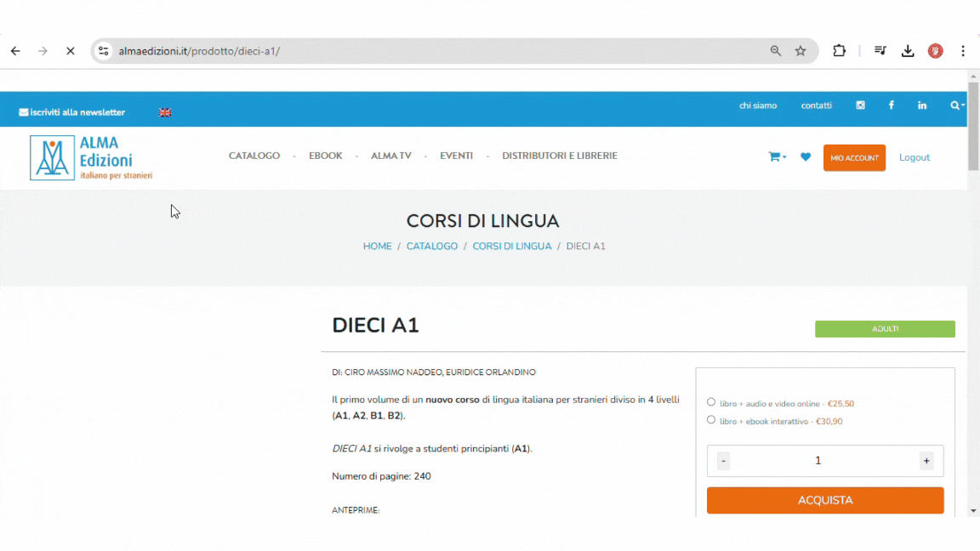Click the page vertical scrollbar thumb
This screenshot has width=980, height=551.
973,125
